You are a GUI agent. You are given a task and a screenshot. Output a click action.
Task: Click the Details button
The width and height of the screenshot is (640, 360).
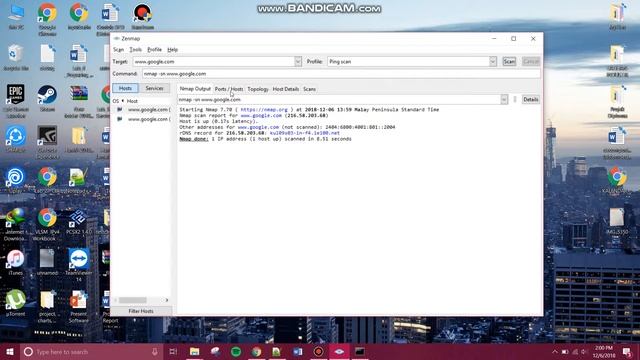[531, 100]
